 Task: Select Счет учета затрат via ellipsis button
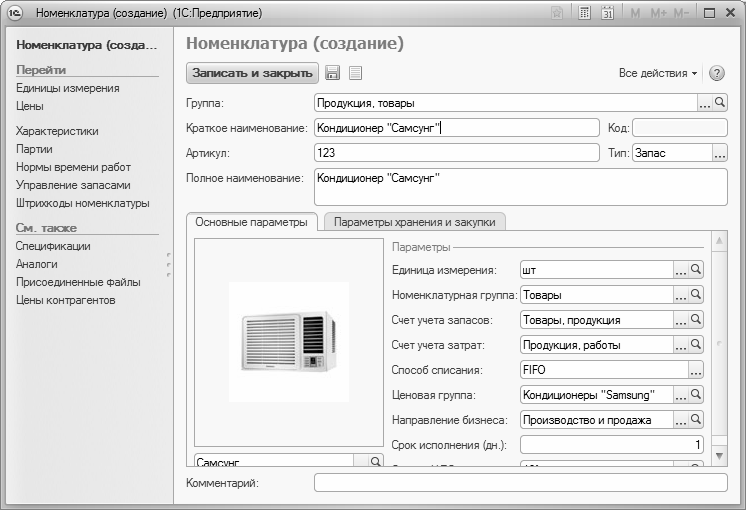[x=681, y=344]
